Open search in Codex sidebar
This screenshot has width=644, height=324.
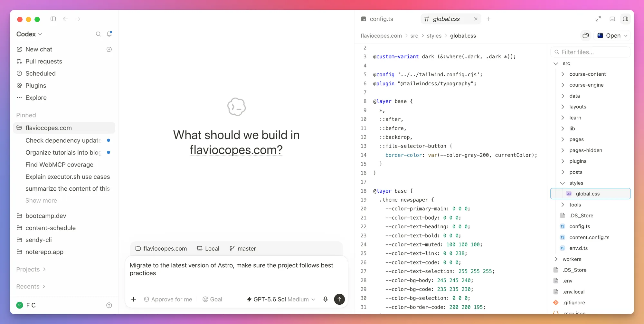98,34
